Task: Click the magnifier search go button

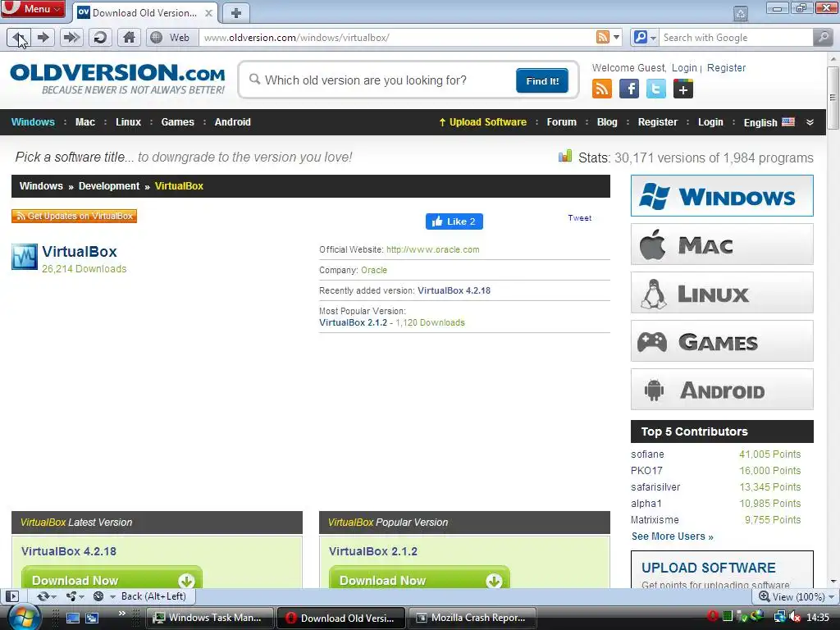Action: tap(822, 38)
